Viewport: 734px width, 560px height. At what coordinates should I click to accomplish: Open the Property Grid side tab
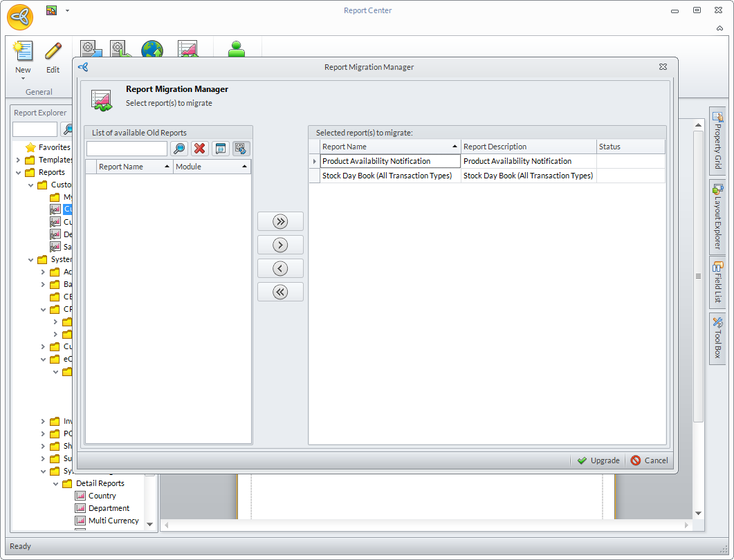click(x=717, y=142)
